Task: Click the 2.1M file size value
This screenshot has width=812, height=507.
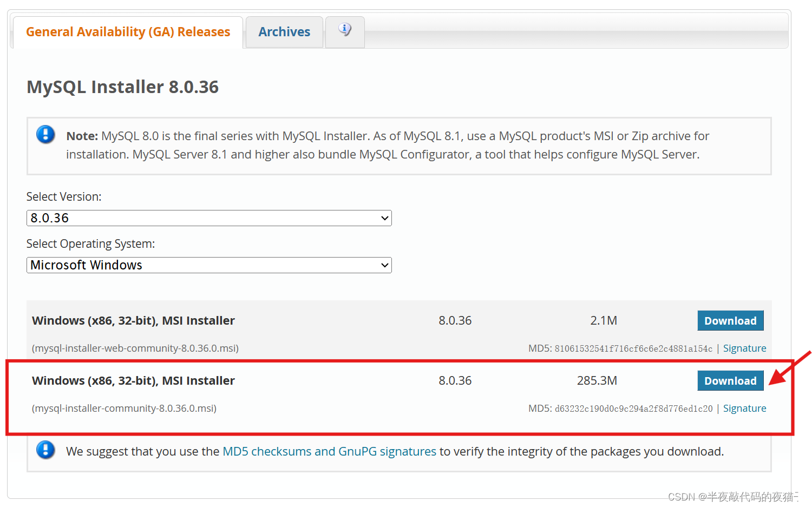Action: [604, 321]
